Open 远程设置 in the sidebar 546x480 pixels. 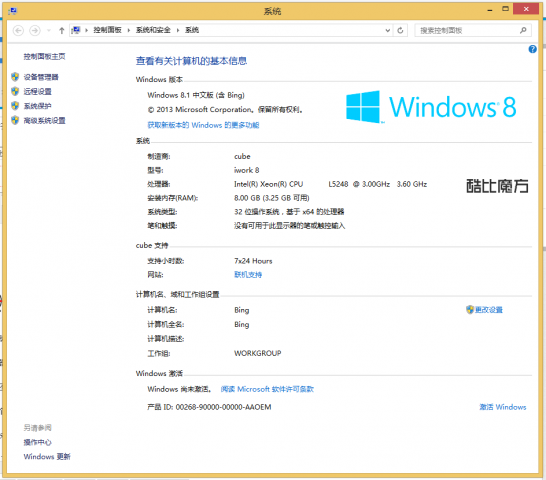click(37, 92)
